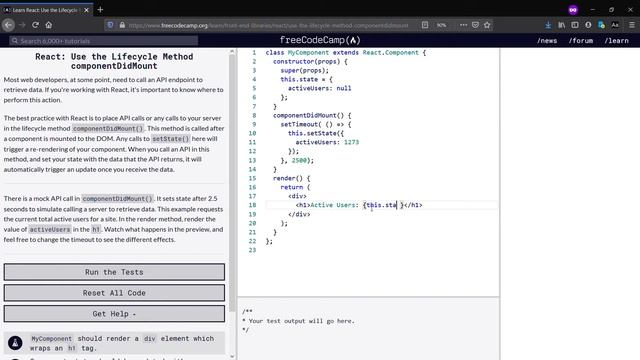Viewport: 640px width, 360px height.
Task: Click code line 'super(props);'
Action: [x=304, y=71]
